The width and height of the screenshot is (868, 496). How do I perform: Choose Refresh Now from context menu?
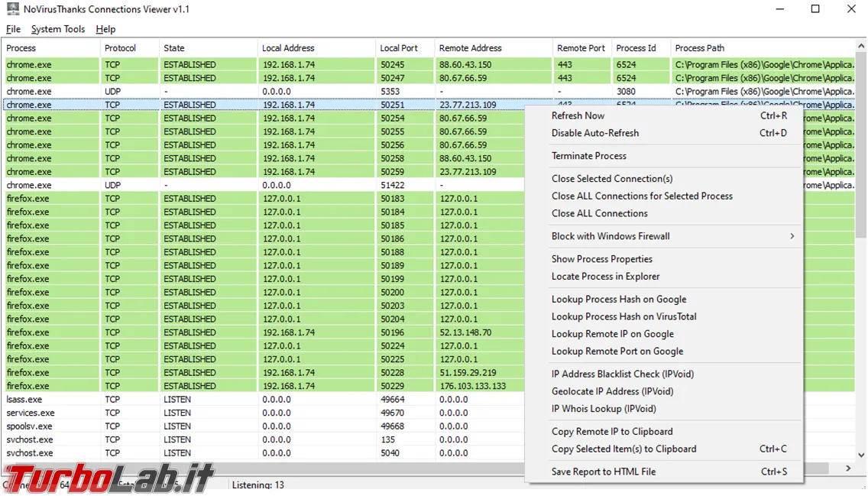663,115
